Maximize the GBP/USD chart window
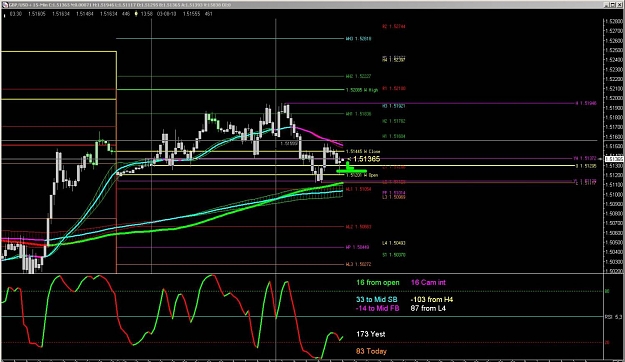This screenshot has width=625, height=362. 613,4
